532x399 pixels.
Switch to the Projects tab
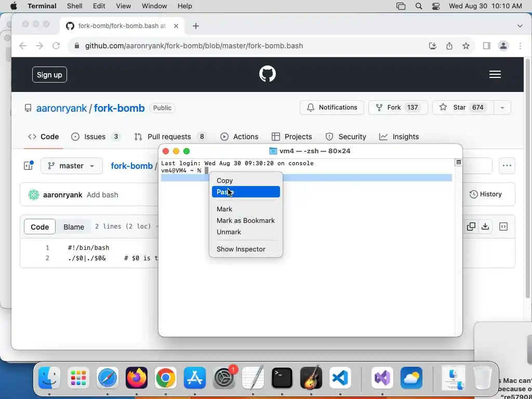tap(292, 137)
